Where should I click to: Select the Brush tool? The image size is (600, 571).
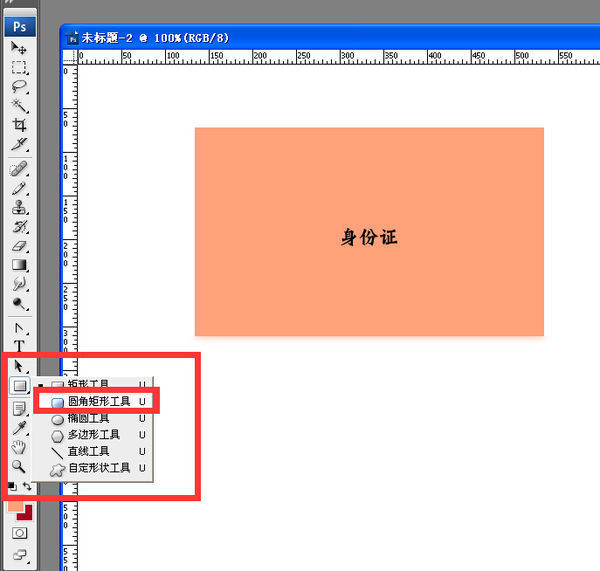tap(19, 188)
